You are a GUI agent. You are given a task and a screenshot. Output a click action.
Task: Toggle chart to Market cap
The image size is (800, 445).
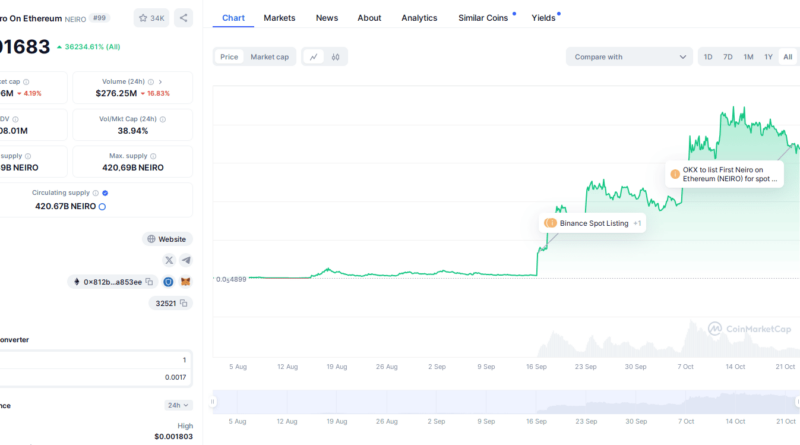pos(269,57)
